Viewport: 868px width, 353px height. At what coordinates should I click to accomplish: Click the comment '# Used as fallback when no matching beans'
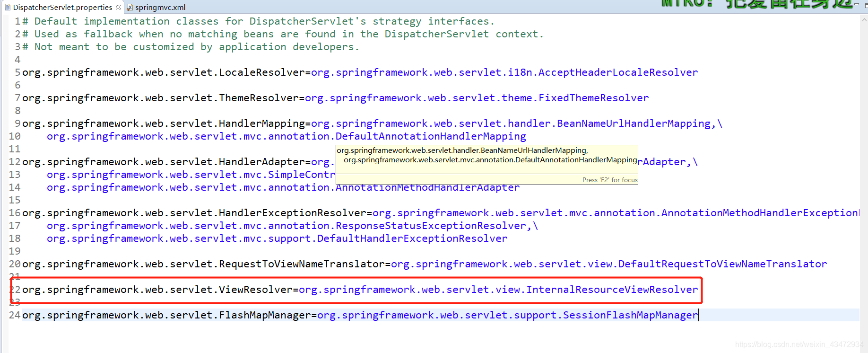click(283, 34)
